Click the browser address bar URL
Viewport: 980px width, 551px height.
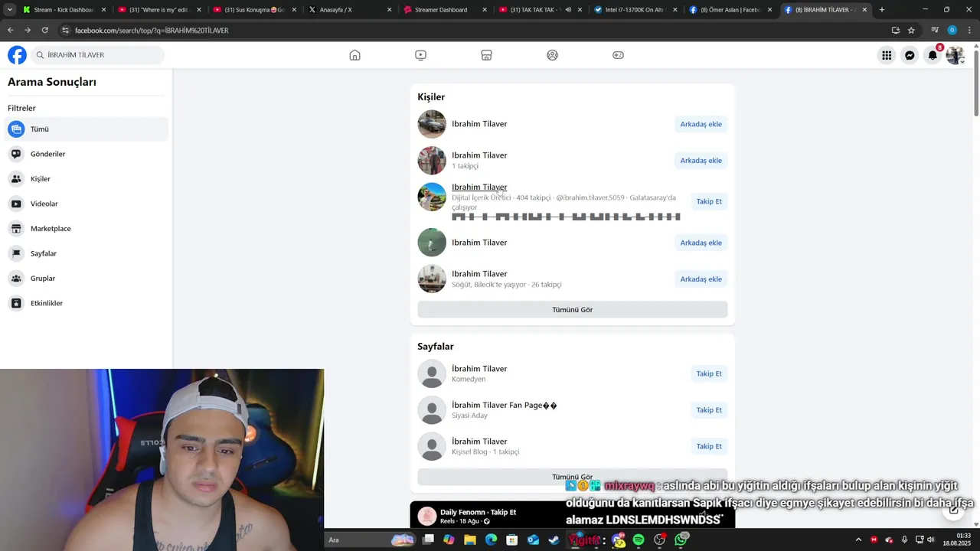(x=152, y=30)
